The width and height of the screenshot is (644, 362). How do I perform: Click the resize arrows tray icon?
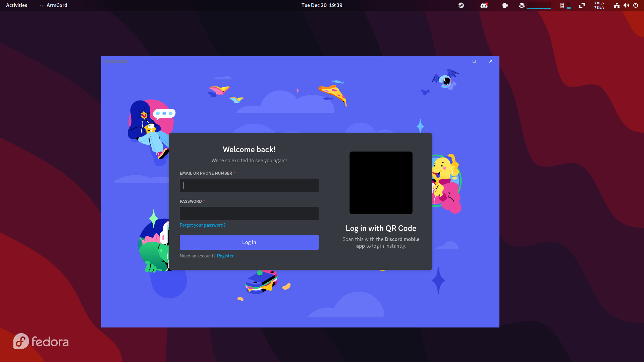click(582, 5)
